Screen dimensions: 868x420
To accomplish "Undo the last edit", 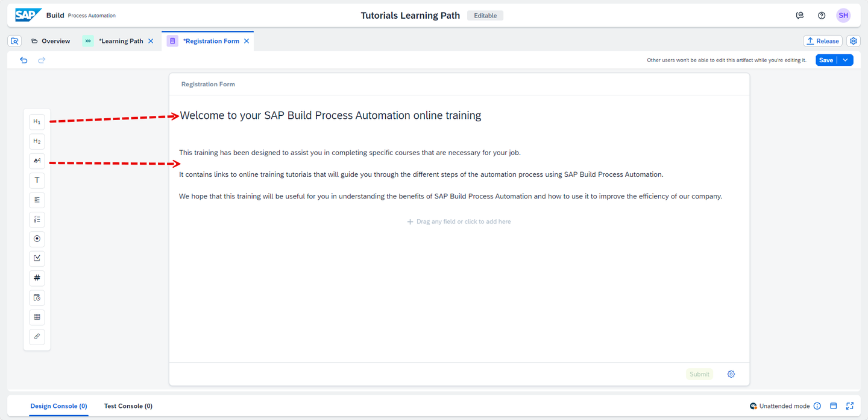I will [x=24, y=60].
